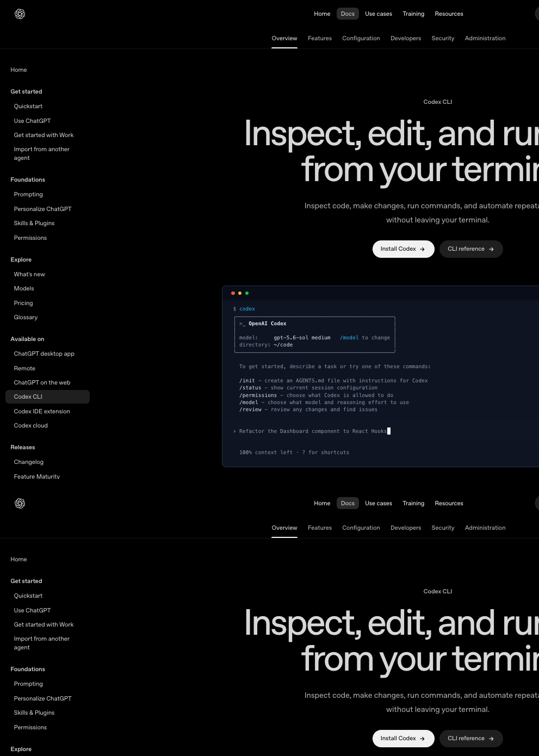539x756 pixels.
Task: Click Home in the lower top navigation bar
Action: point(322,503)
